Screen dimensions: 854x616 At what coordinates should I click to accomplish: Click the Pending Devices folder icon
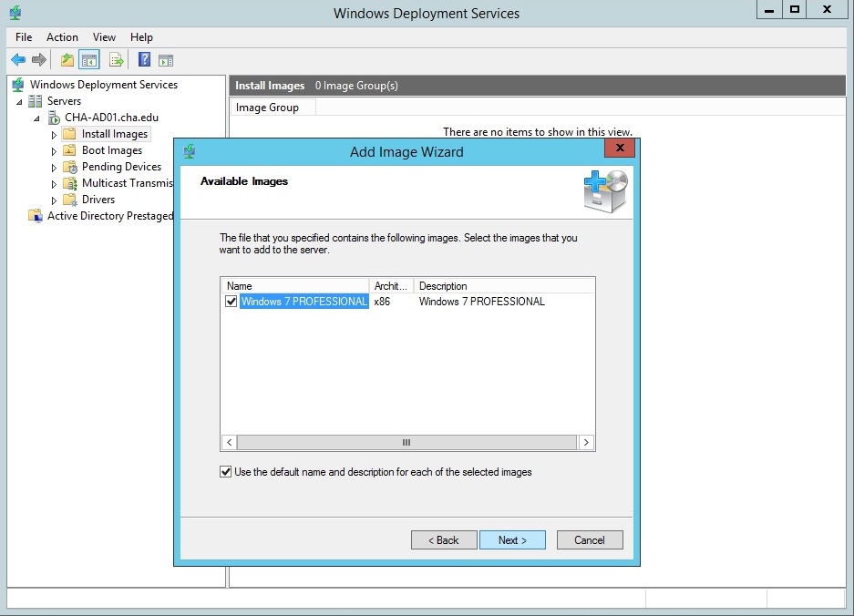(x=70, y=167)
